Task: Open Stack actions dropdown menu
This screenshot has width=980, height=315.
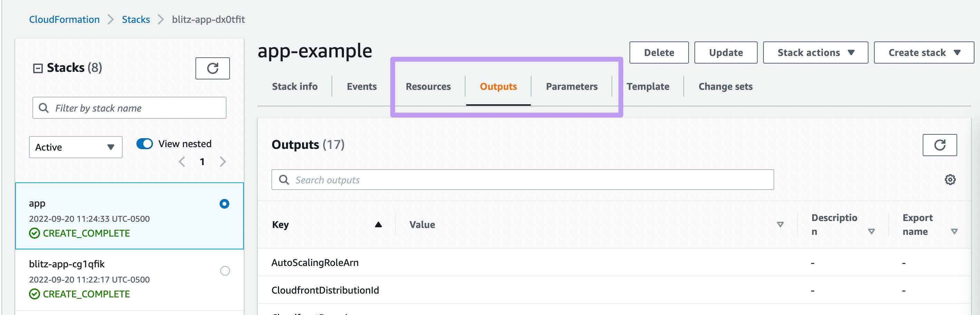Action: pyautogui.click(x=815, y=52)
